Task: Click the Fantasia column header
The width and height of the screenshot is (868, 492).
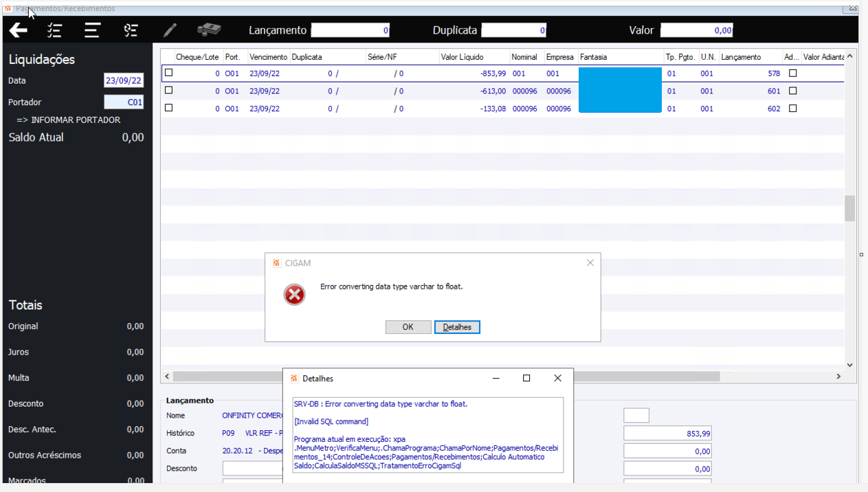Action: point(593,57)
